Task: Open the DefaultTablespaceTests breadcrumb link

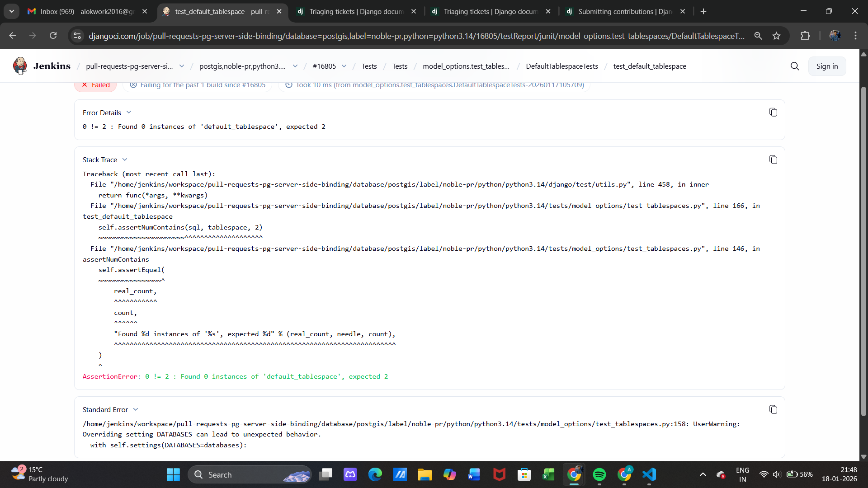Action: coord(561,66)
